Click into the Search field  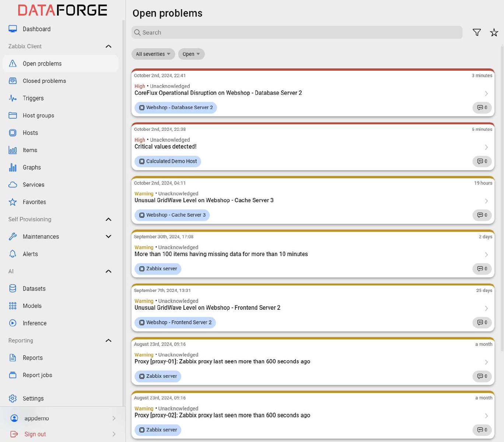click(297, 32)
